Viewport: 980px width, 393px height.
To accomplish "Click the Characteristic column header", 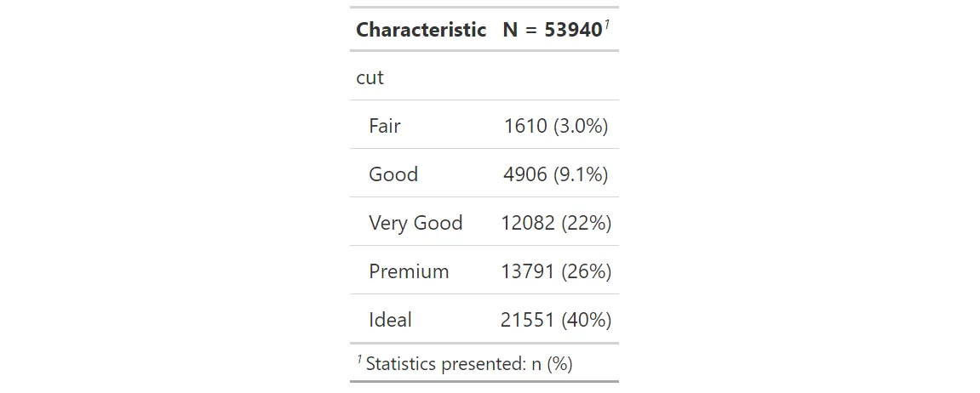I will (421, 30).
